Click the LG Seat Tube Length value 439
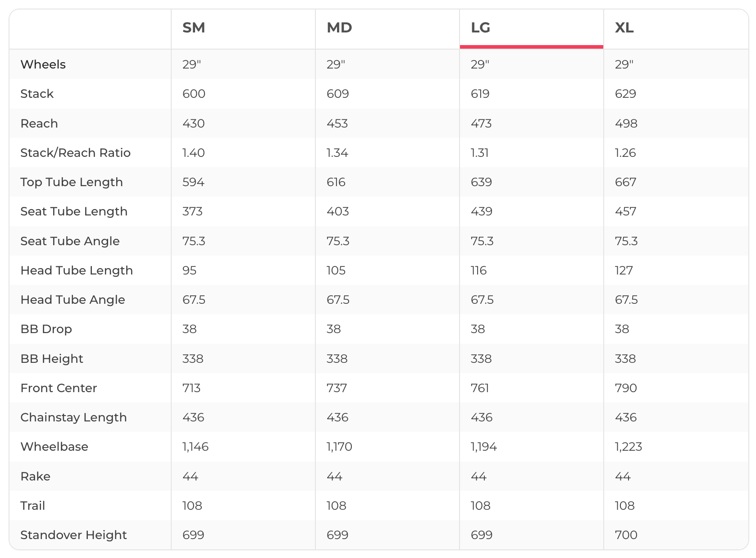 (x=481, y=211)
